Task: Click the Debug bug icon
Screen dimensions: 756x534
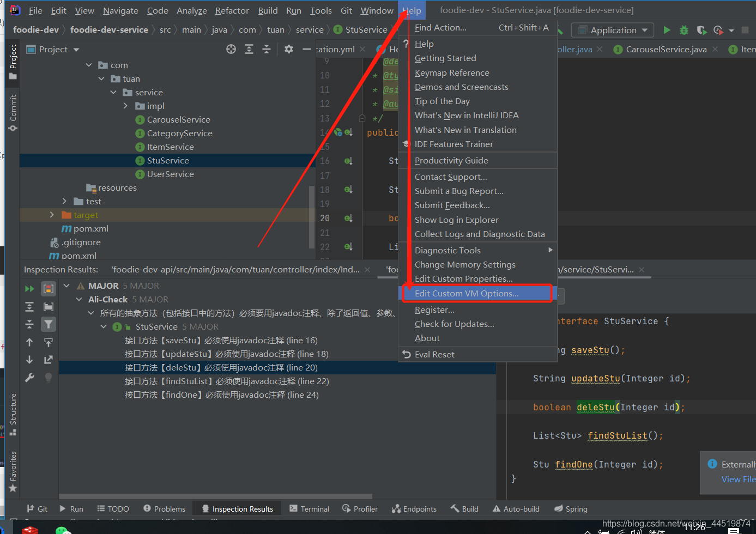Action: (x=684, y=30)
